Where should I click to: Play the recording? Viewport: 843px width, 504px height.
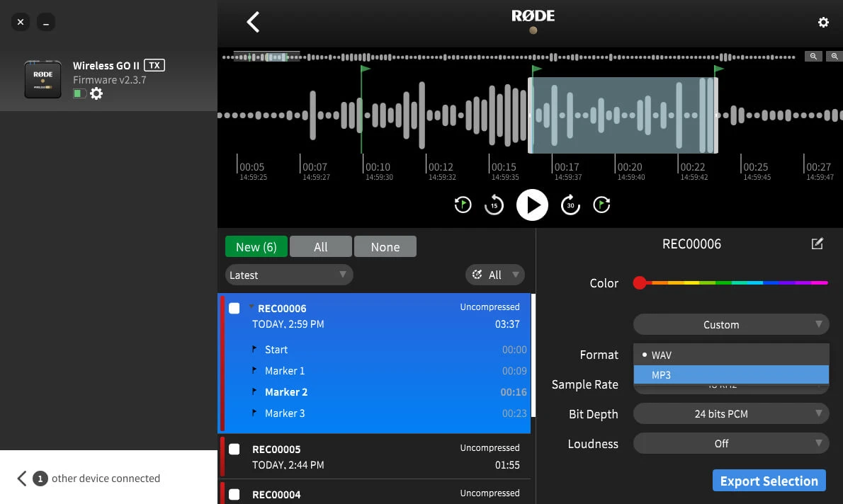(532, 205)
